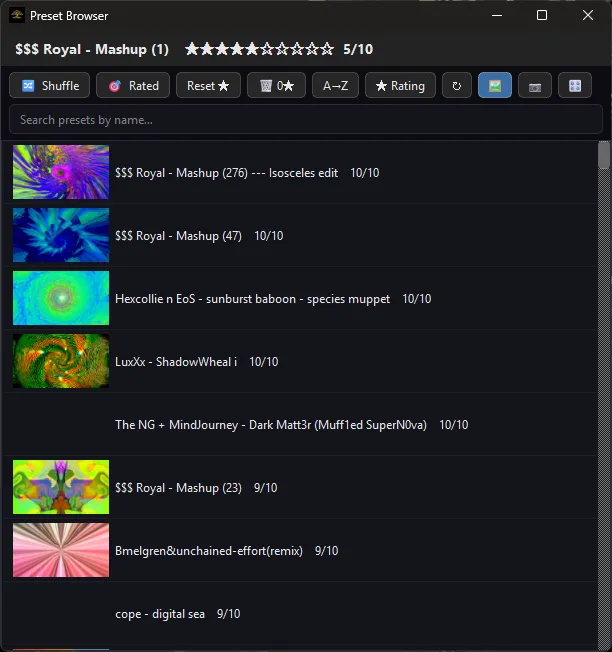Viewport: 612px width, 652px height.
Task: Click the vertical scrollbar thumb
Action: click(x=604, y=155)
